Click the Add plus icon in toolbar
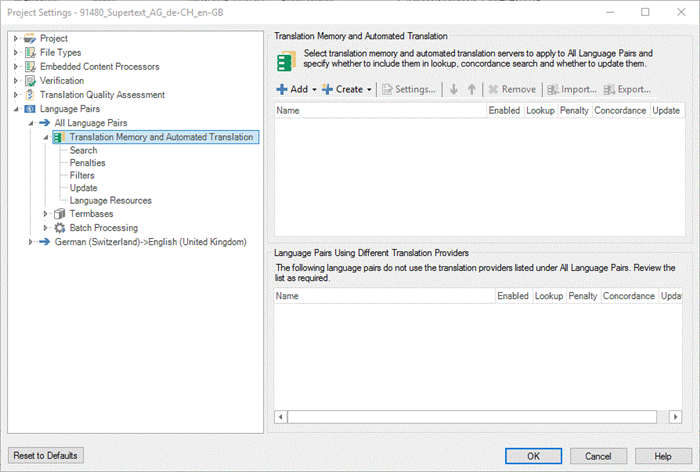Image resolution: width=700 pixels, height=472 pixels. coord(282,89)
